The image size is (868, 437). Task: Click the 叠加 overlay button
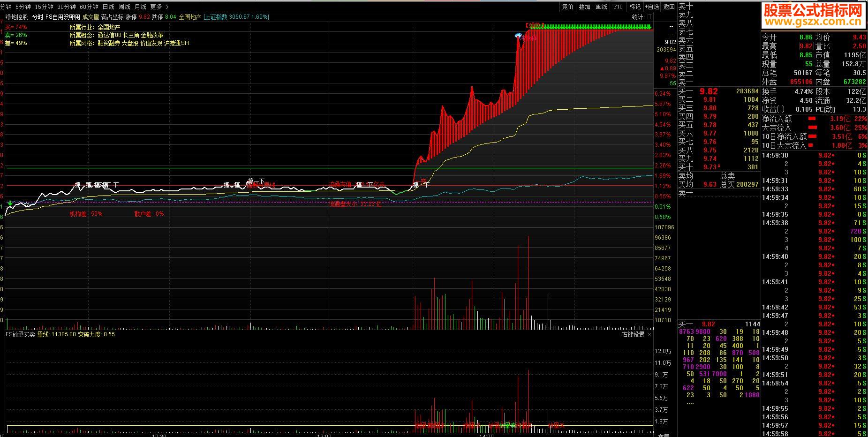[584, 7]
